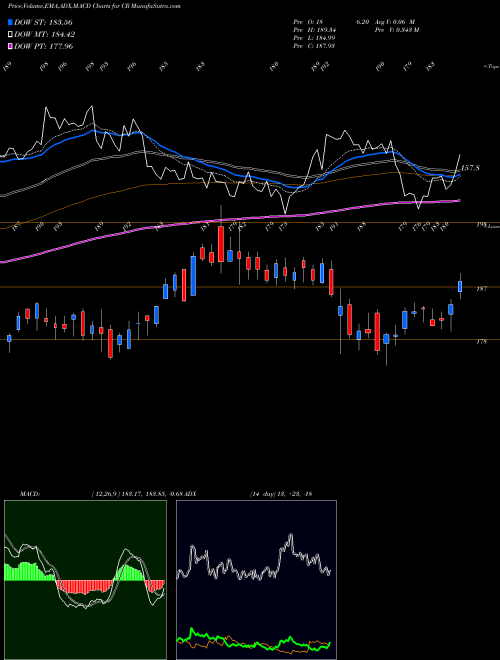
Task: Click the magenta DOW PT legend swatch
Action: click(x=11, y=46)
